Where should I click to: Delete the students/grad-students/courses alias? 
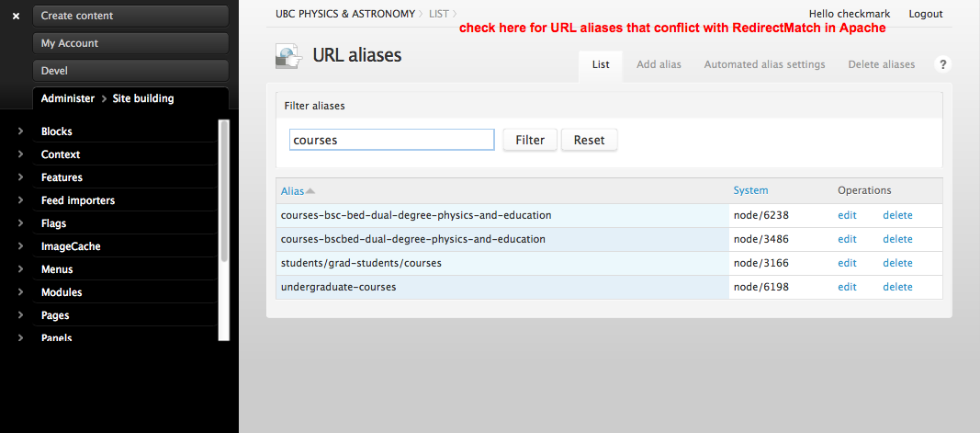(x=897, y=263)
